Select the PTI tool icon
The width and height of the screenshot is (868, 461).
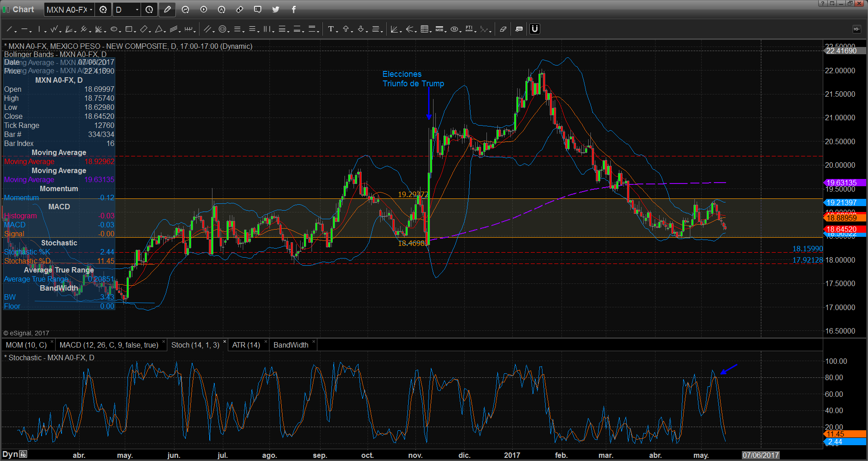469,29
